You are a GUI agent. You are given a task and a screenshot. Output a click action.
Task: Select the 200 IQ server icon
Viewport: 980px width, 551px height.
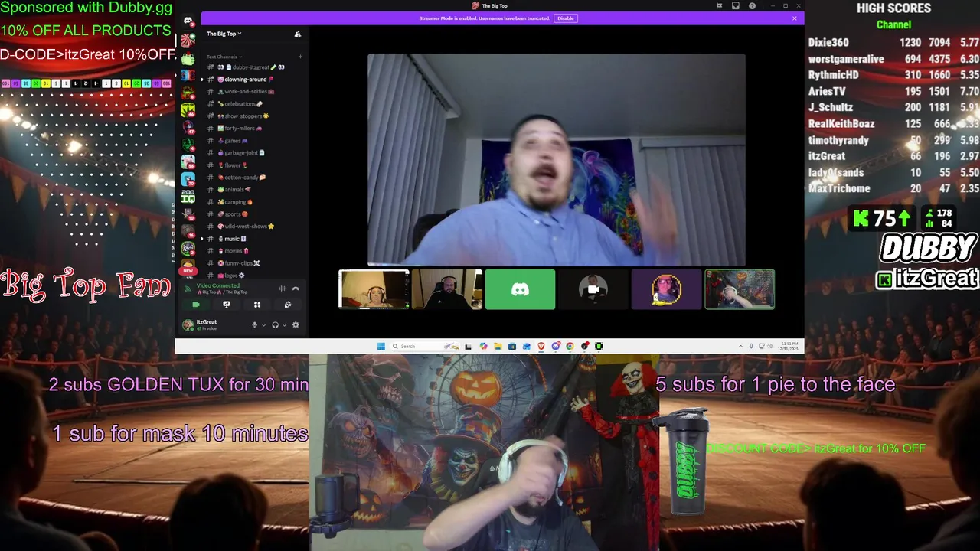pyautogui.click(x=188, y=197)
